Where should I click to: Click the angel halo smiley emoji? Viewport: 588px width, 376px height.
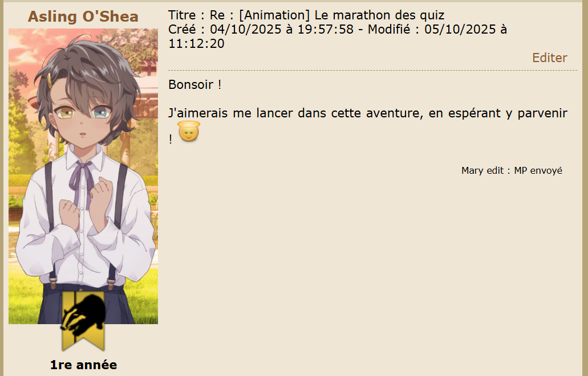click(189, 132)
